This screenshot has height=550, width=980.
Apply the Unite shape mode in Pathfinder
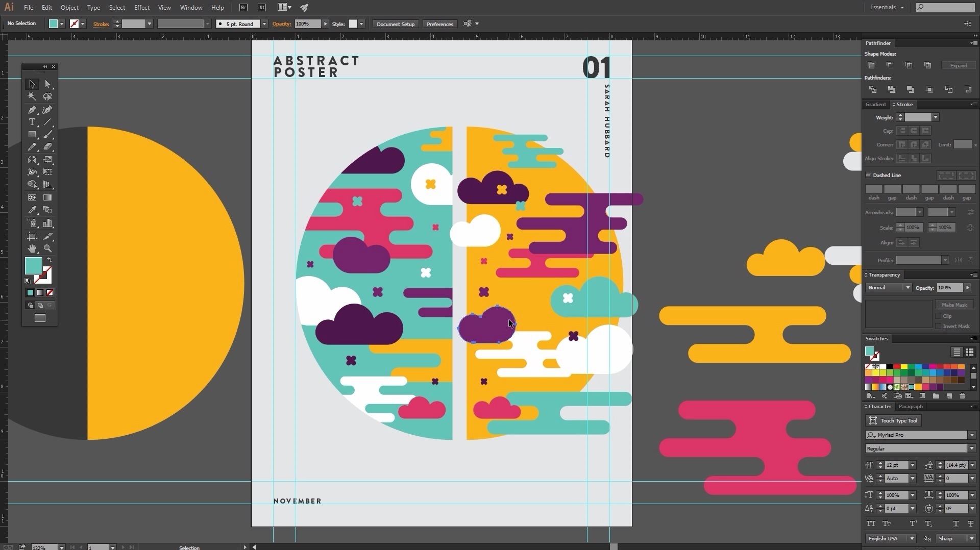pos(871,65)
